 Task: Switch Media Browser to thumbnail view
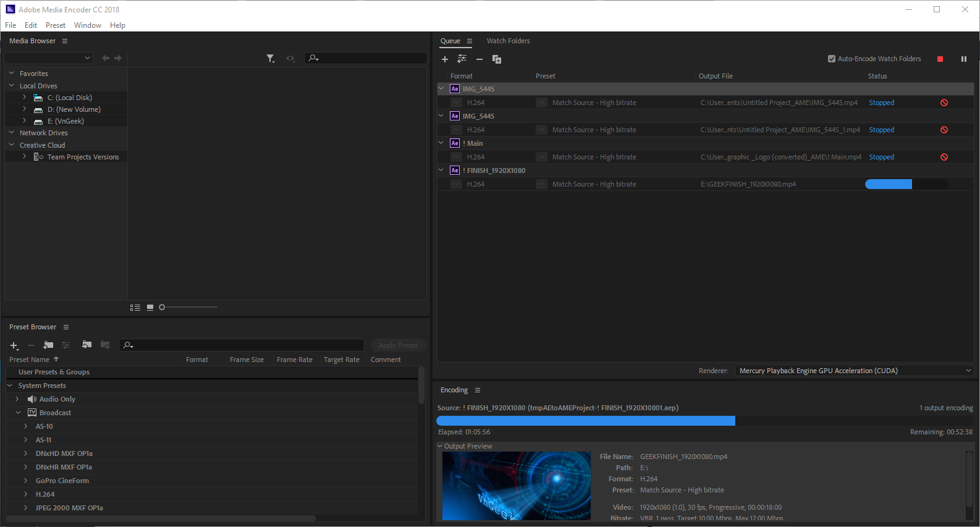pyautogui.click(x=150, y=307)
